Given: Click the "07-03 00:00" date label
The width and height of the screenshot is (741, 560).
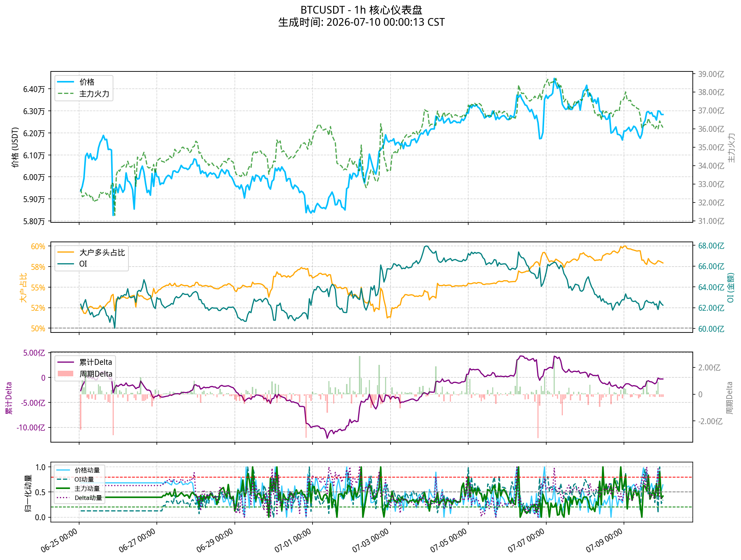Looking at the screenshot, I should [371, 540].
